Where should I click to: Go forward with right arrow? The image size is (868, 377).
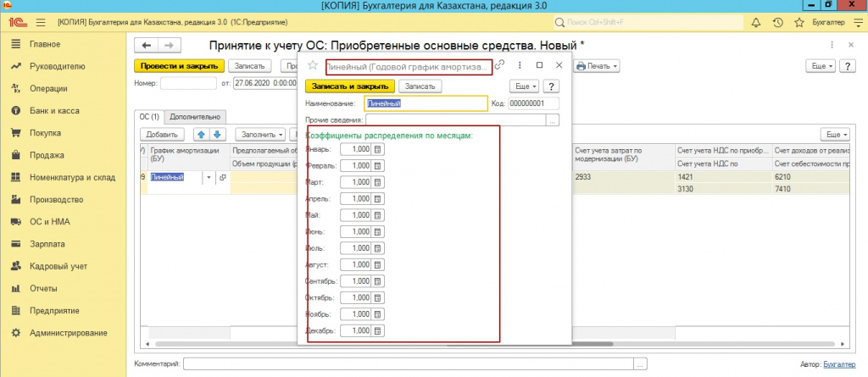pos(170,45)
